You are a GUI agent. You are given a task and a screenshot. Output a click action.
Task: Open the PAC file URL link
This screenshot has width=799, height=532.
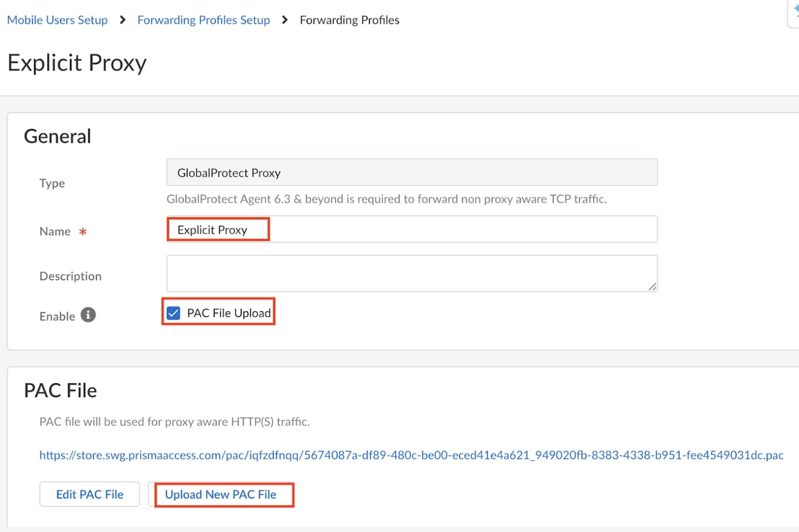click(x=411, y=455)
